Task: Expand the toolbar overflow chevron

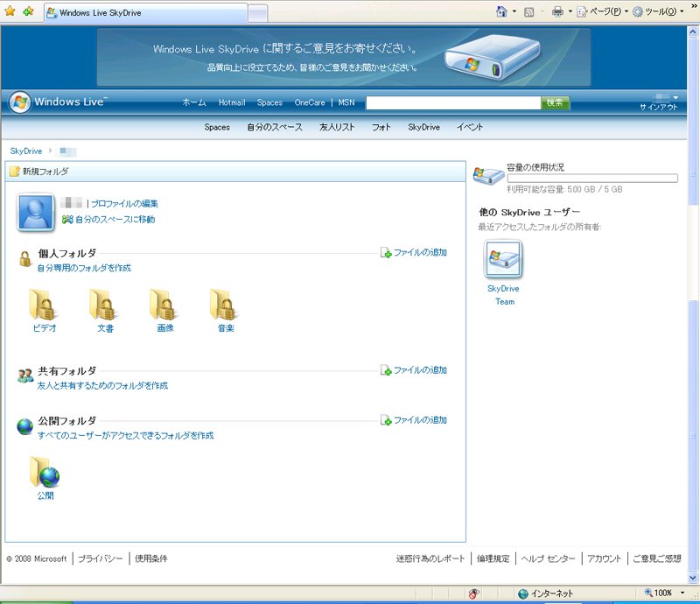Action: pyautogui.click(x=694, y=7)
